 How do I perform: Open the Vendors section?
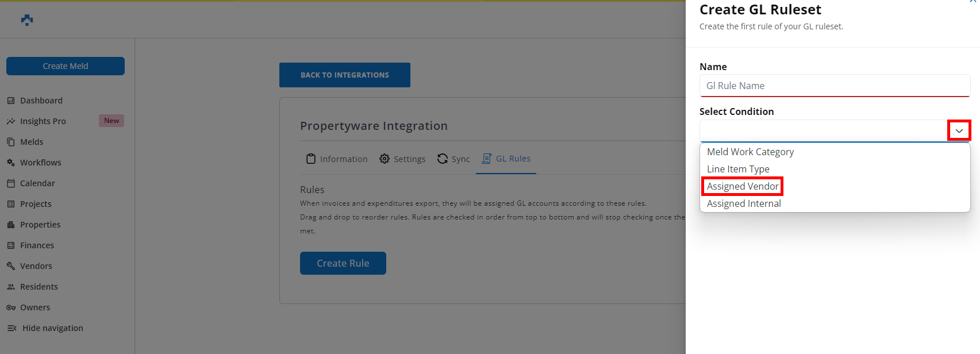point(36,266)
